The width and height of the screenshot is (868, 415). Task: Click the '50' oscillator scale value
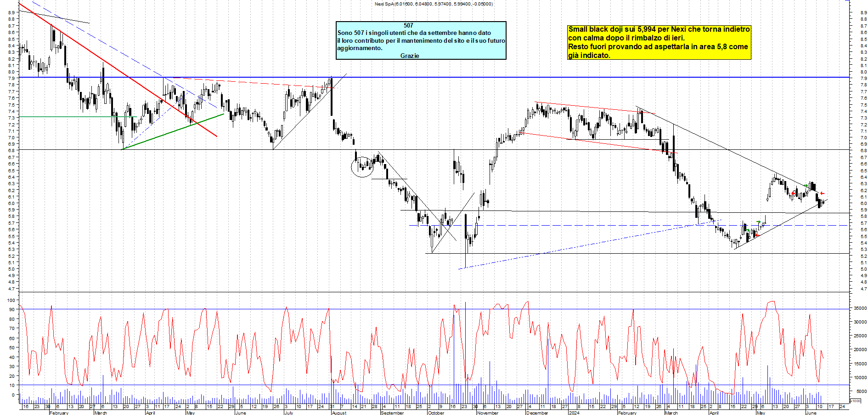tap(12, 348)
